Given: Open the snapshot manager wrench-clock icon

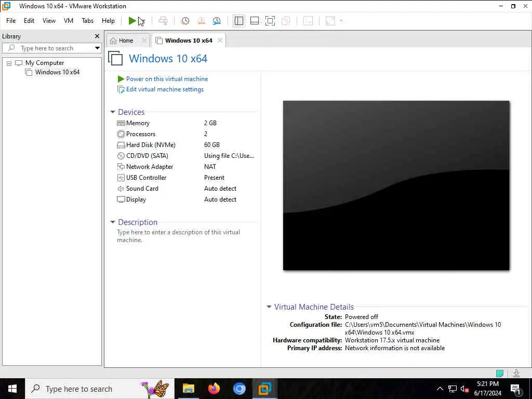Looking at the screenshot, I should click(217, 21).
